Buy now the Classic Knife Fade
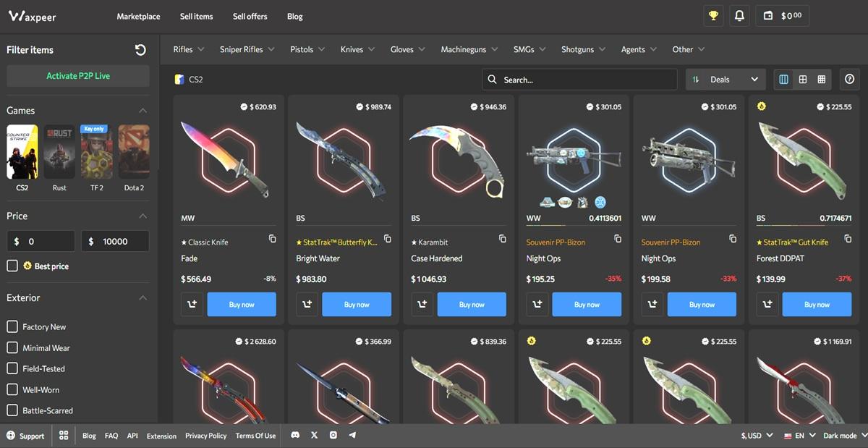This screenshot has height=448, width=868. pos(242,305)
